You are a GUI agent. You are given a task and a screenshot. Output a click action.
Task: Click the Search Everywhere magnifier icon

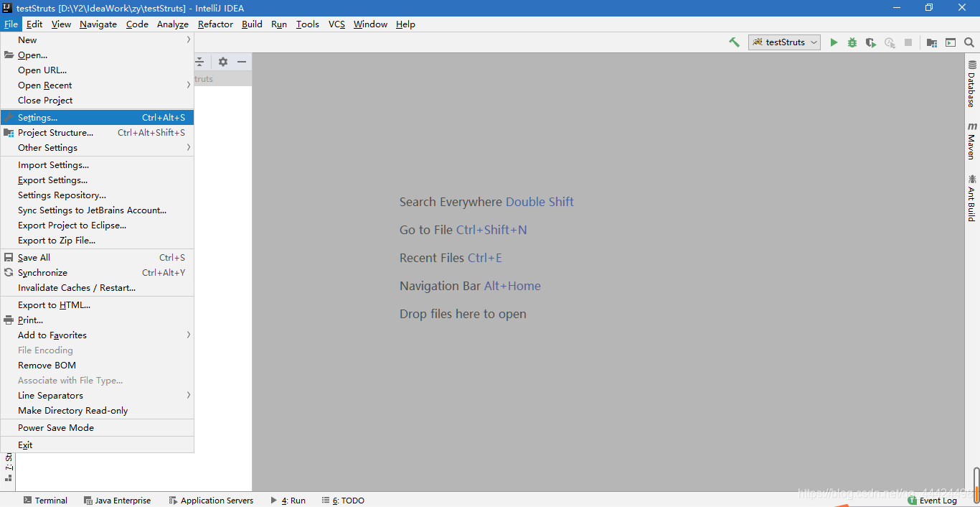pos(969,42)
